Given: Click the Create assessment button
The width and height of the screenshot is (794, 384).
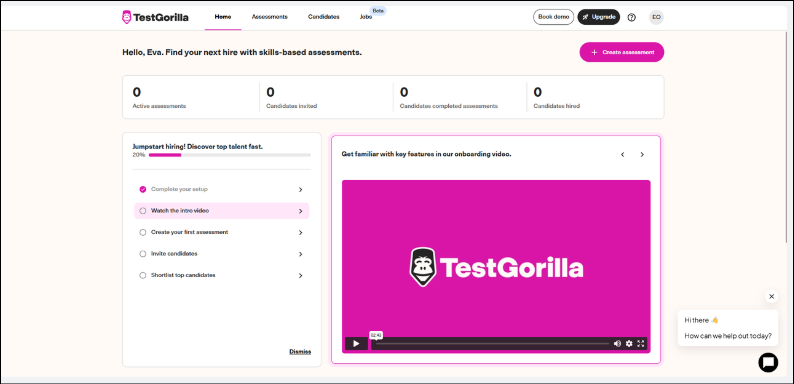Looking at the screenshot, I should click(622, 52).
